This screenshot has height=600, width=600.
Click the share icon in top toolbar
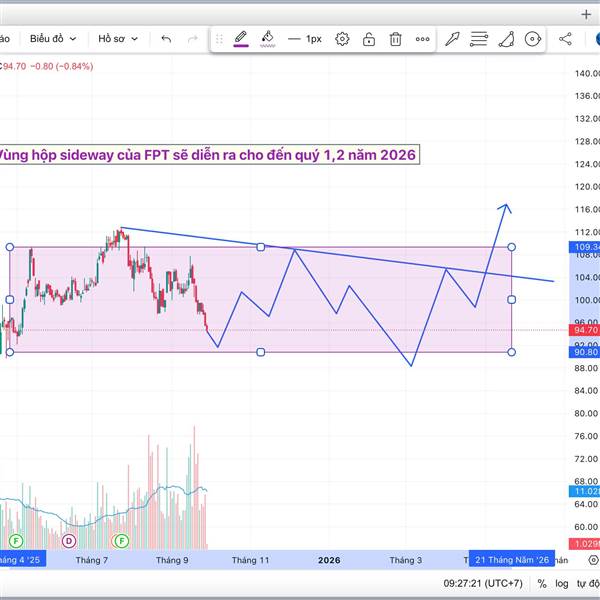click(x=565, y=39)
